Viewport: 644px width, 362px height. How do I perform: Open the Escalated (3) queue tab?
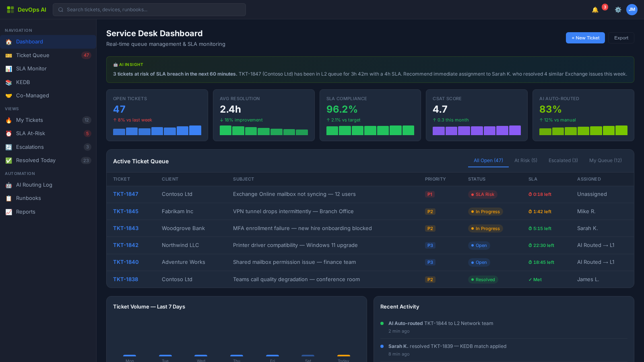563,160
